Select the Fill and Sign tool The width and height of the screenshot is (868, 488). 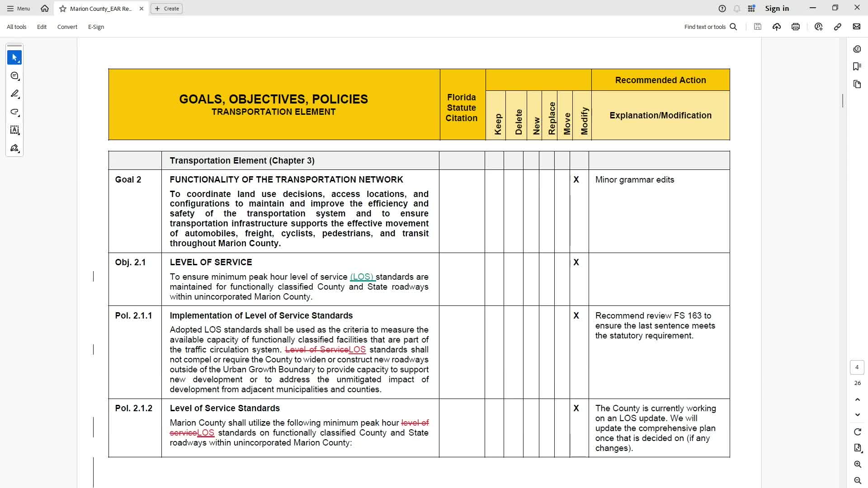(x=14, y=148)
